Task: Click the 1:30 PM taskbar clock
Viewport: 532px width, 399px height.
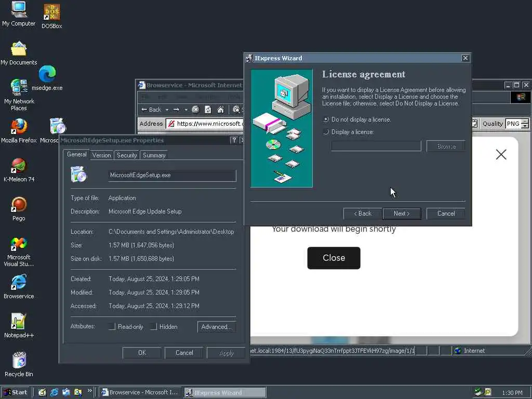Action: (512, 393)
